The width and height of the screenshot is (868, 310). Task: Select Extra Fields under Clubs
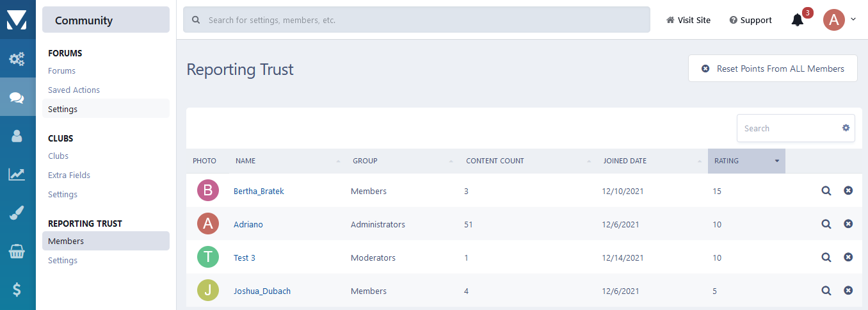(69, 175)
